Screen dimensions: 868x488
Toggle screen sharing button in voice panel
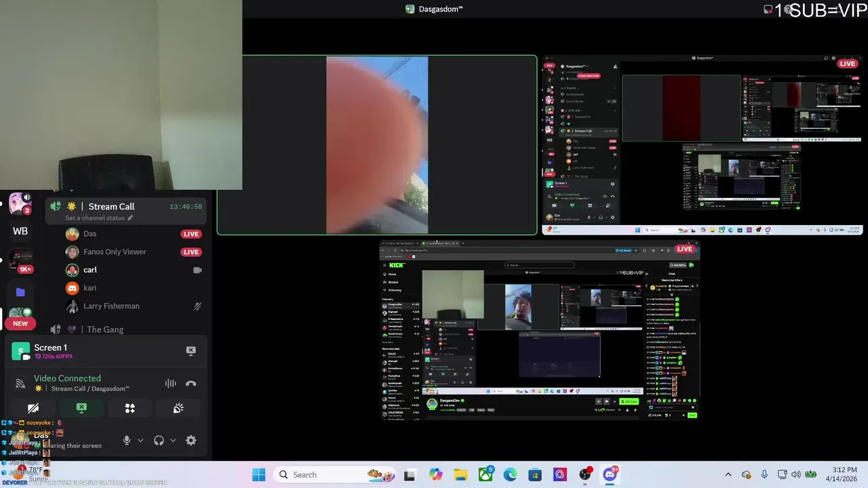pos(81,408)
